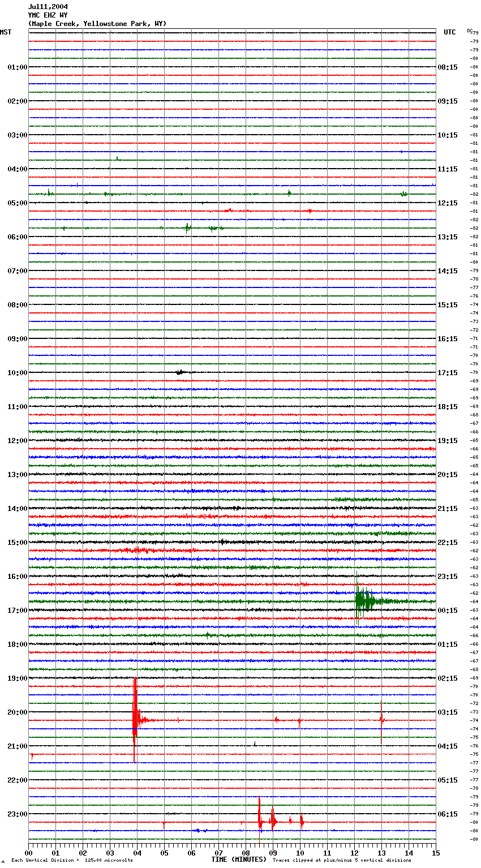Select the "23:00" MST time label
Image resolution: width=481 pixels, height=868 pixels.
[x=18, y=814]
